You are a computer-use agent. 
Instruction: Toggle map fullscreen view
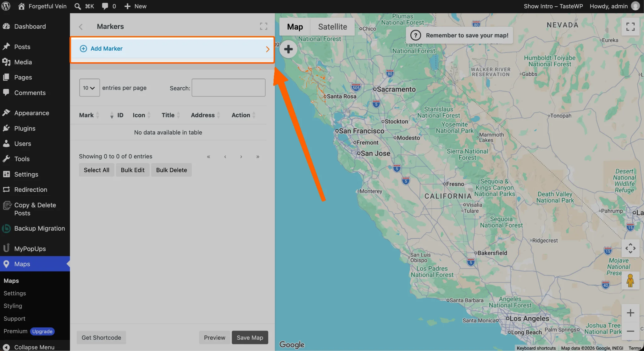(630, 26)
